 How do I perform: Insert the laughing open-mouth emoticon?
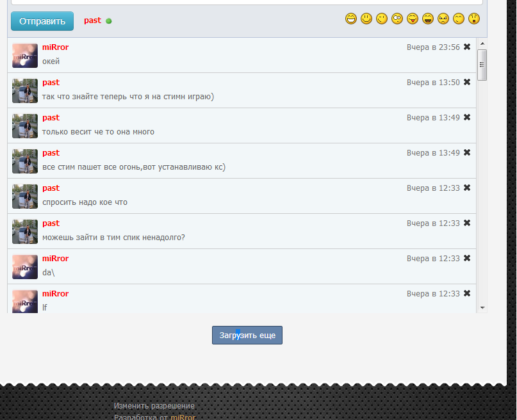(428, 19)
